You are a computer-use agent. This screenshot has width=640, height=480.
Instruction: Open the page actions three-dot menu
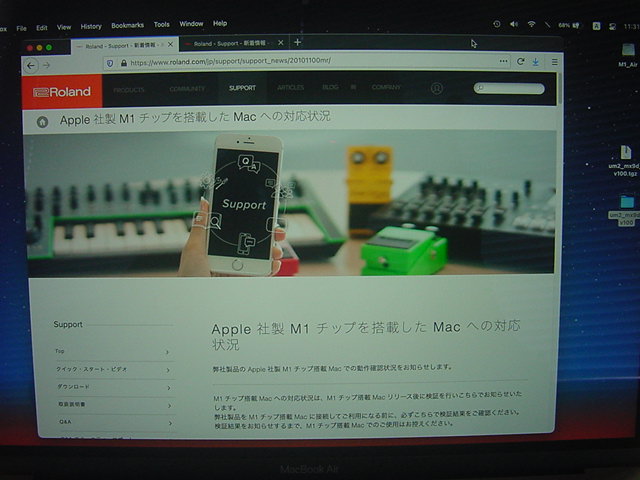503,61
